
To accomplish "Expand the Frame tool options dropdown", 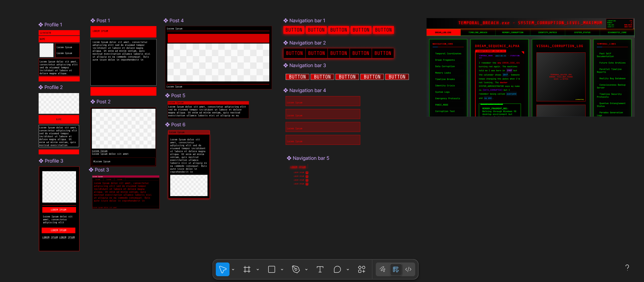I will (258, 270).
